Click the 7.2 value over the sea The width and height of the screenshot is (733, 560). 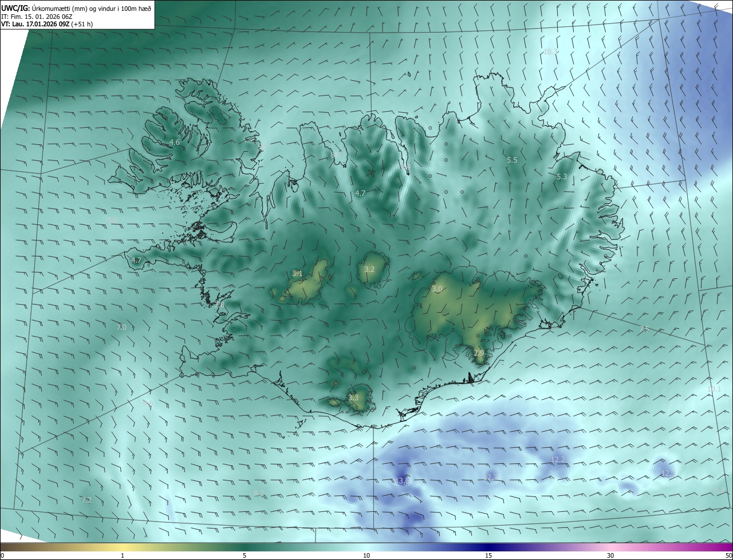point(86,500)
